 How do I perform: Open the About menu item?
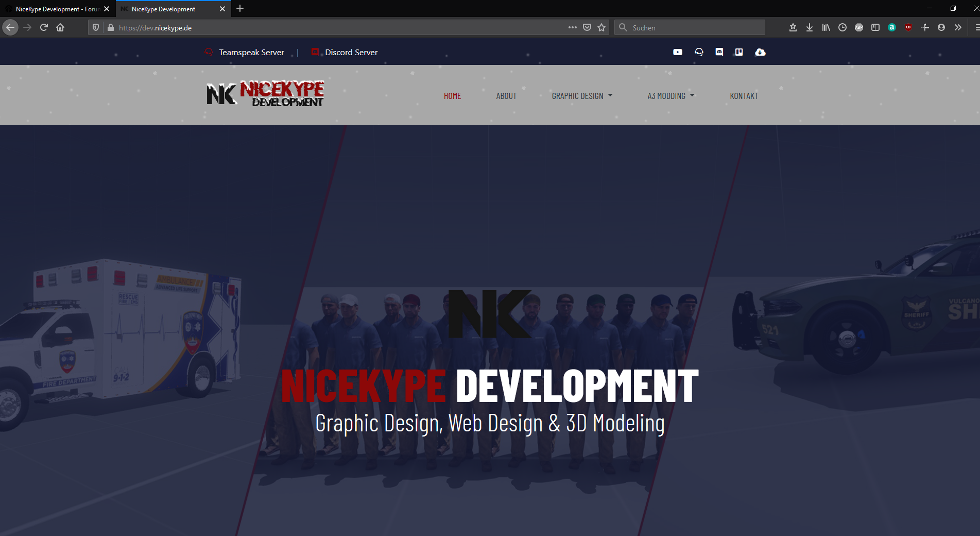click(506, 96)
